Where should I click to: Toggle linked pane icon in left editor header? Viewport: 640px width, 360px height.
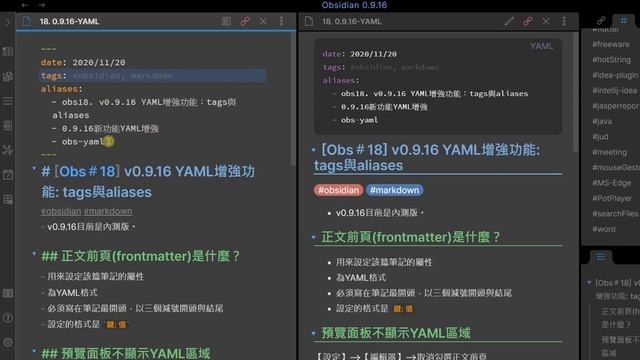click(x=245, y=21)
